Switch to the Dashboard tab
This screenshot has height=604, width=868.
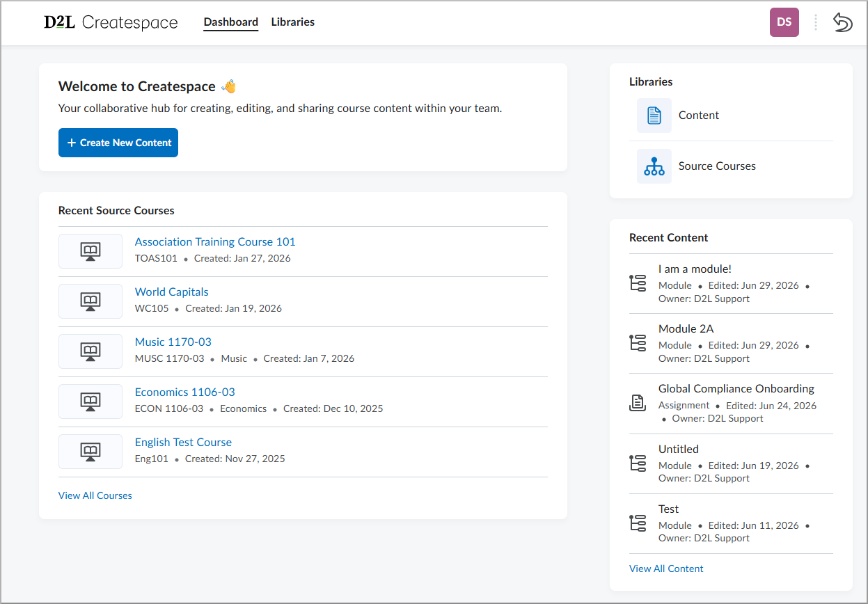(231, 22)
